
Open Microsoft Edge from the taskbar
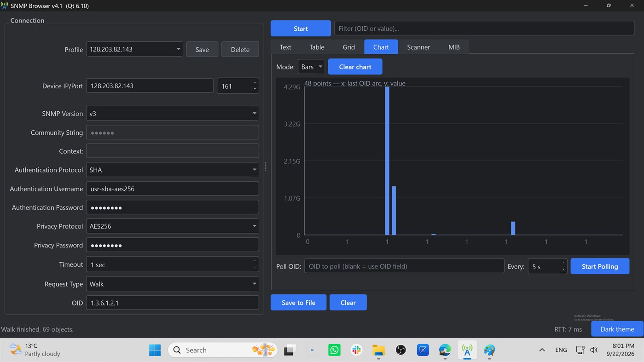click(445, 350)
